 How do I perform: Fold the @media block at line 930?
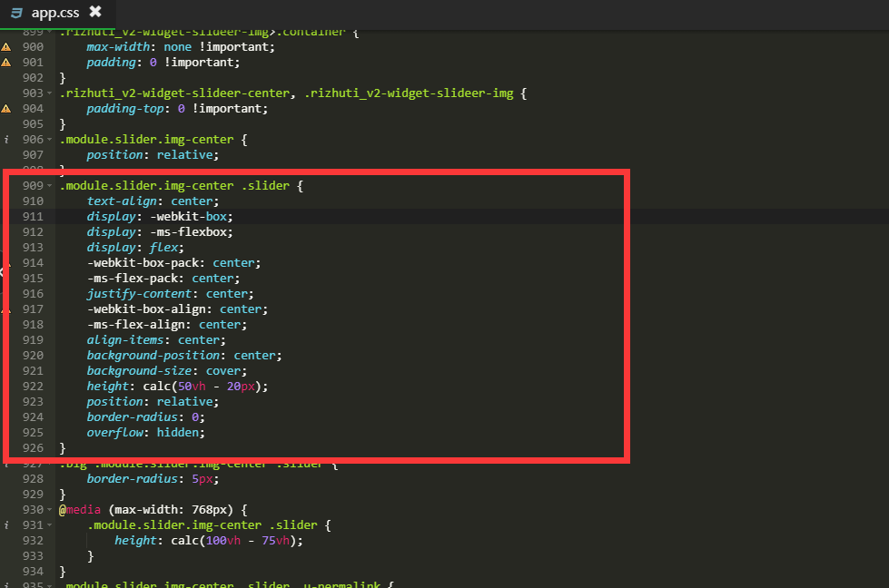coord(50,510)
